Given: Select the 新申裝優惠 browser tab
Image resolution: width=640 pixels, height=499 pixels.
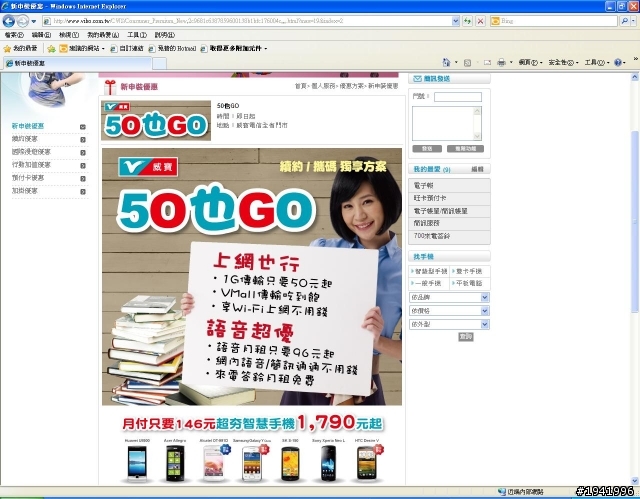Looking at the screenshot, I should point(78,63).
